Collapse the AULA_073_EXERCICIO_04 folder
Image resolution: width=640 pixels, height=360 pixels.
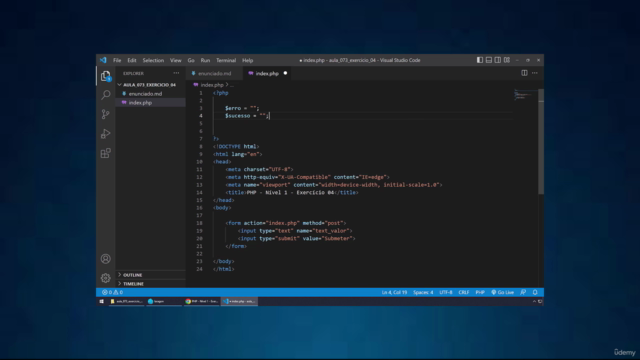pos(149,85)
